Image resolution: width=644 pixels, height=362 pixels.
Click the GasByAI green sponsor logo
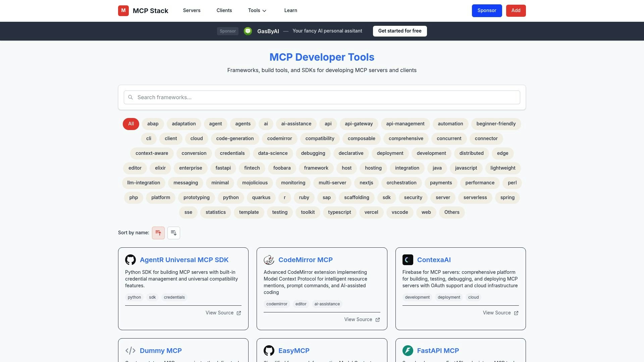[x=248, y=31]
